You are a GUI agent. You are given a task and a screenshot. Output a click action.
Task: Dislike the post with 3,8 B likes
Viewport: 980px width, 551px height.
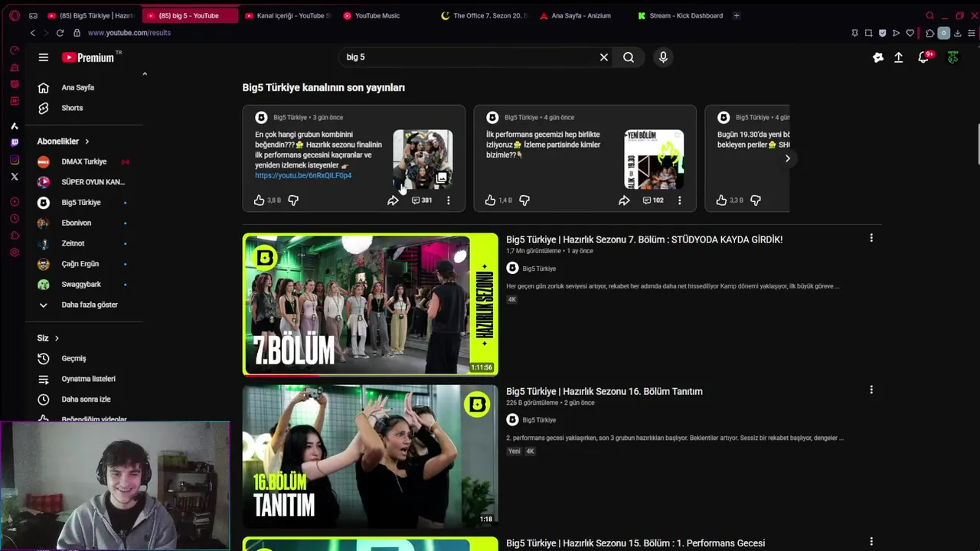pyautogui.click(x=293, y=201)
